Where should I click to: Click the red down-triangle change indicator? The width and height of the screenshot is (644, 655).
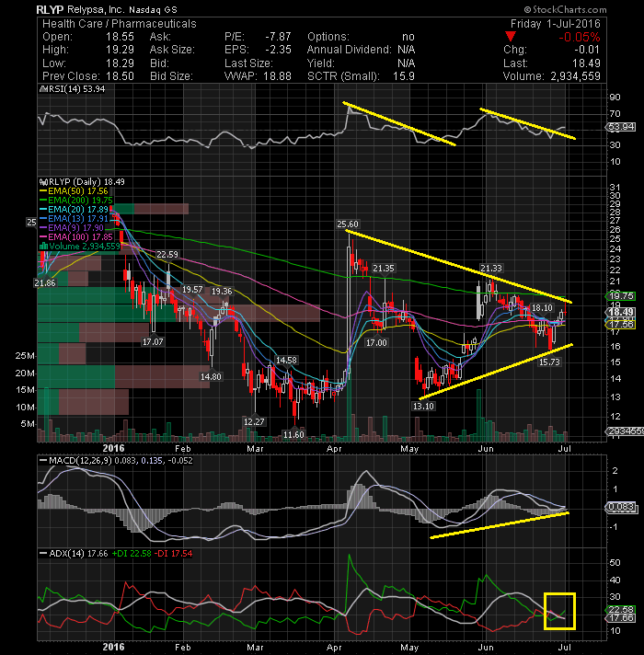click(x=511, y=37)
